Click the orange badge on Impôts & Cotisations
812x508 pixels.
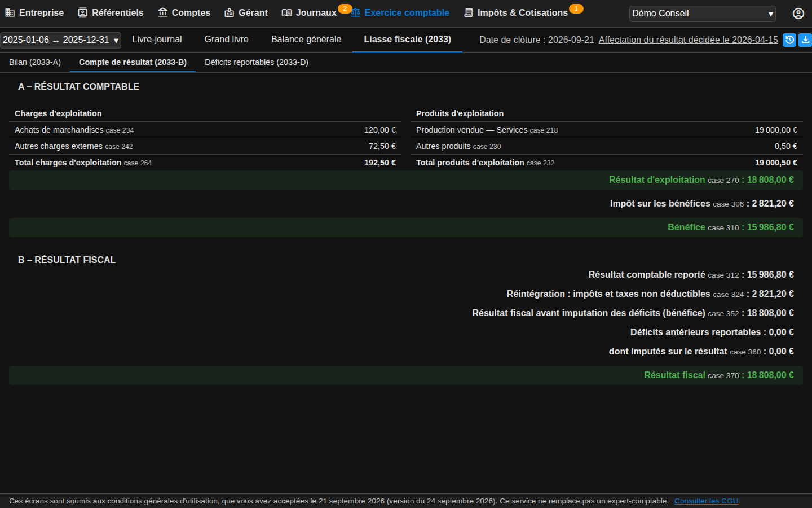coord(576,8)
